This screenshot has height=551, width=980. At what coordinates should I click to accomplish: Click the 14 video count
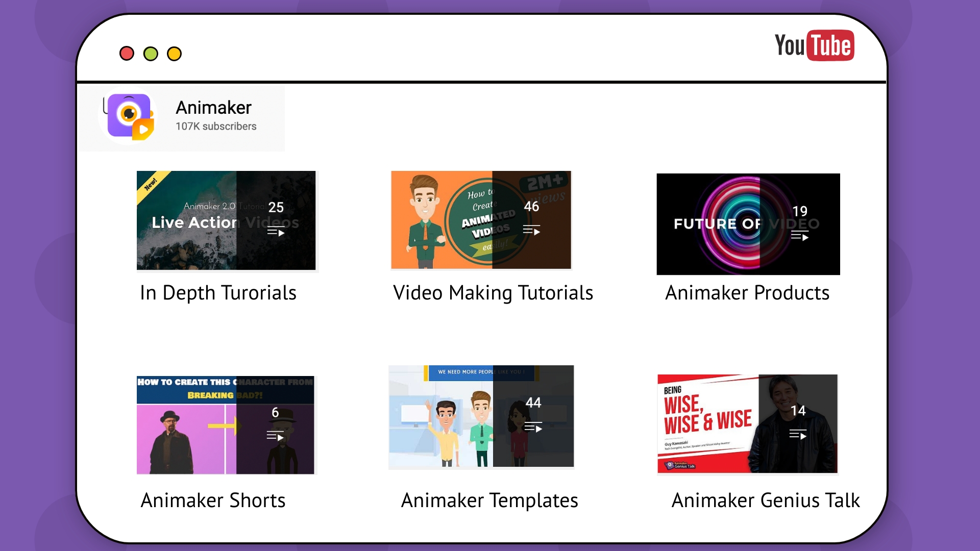click(x=798, y=411)
